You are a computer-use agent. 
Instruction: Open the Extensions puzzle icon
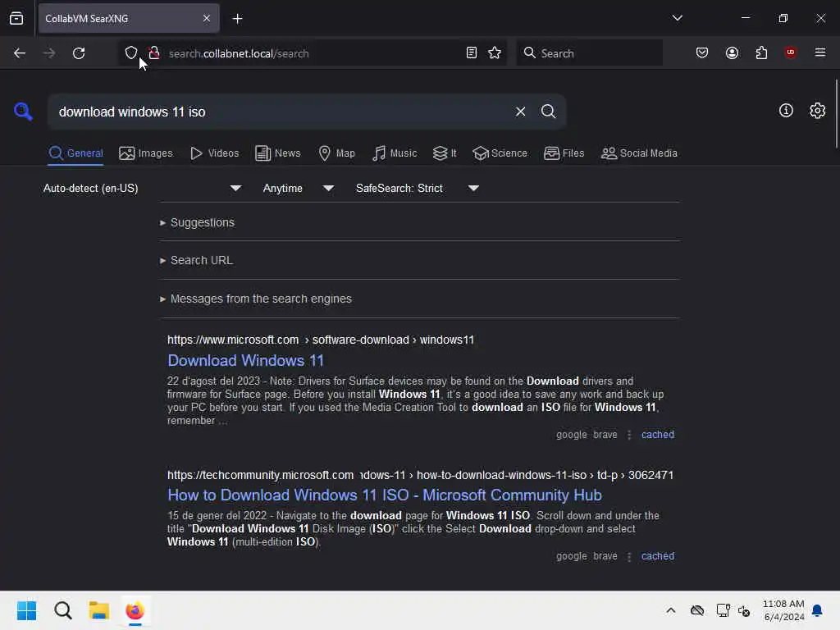(761, 53)
